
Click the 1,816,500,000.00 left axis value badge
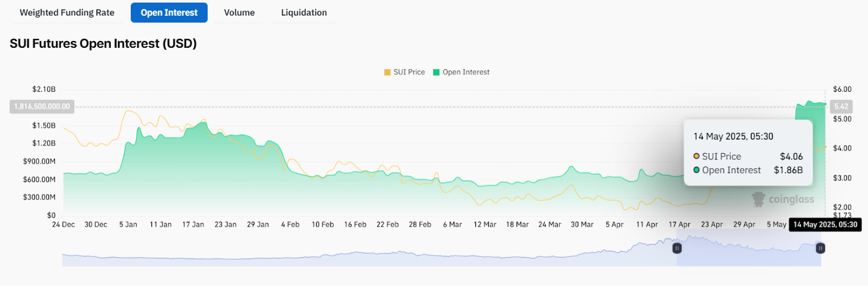pos(42,106)
